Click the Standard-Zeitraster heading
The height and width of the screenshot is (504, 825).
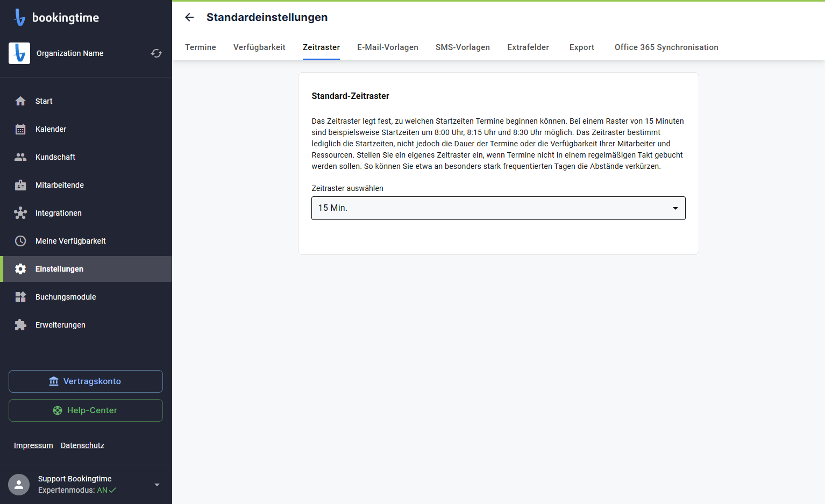click(x=350, y=96)
